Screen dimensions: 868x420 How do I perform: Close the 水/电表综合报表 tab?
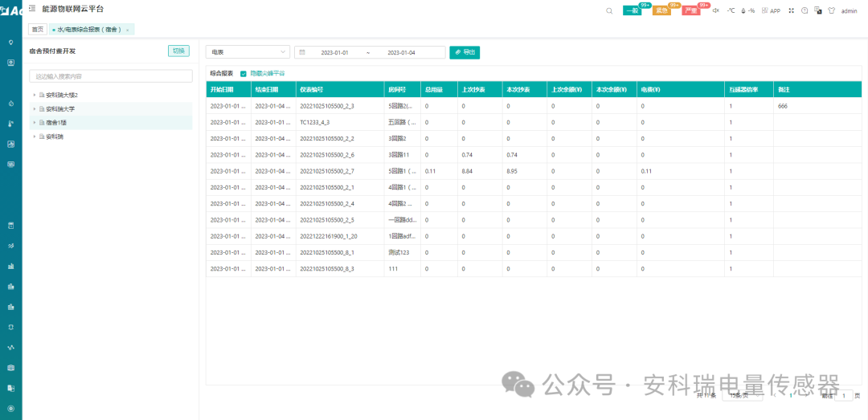(128, 30)
